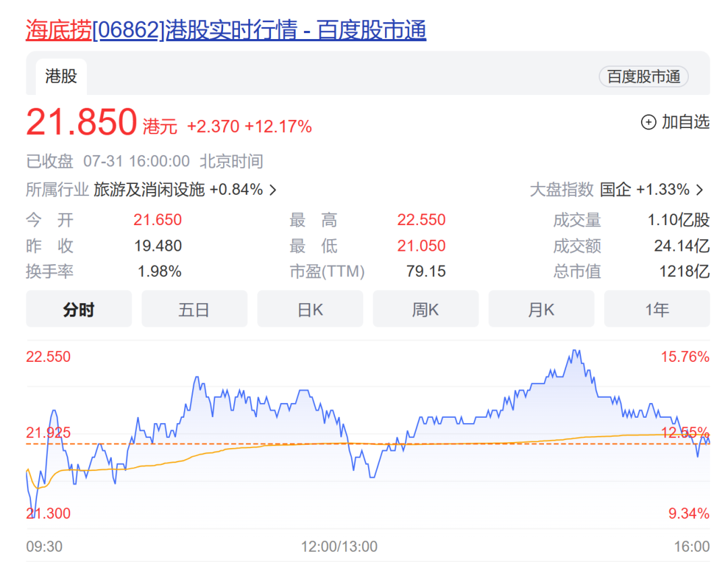Click the 总市值 value 1218亿
This screenshot has width=728, height=562.
684,271
